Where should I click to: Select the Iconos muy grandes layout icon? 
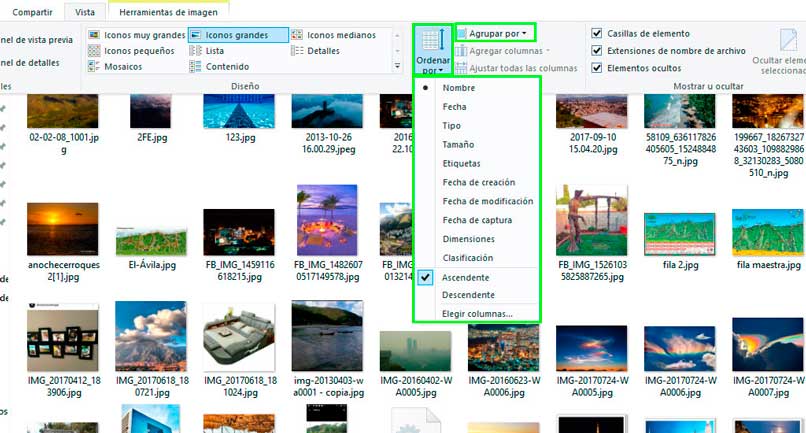pyautogui.click(x=94, y=35)
